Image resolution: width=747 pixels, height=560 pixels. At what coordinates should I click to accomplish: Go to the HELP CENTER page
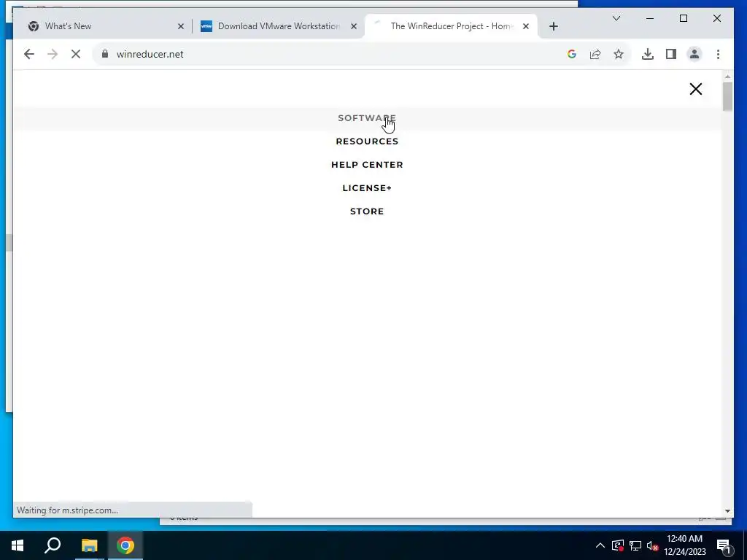(367, 165)
